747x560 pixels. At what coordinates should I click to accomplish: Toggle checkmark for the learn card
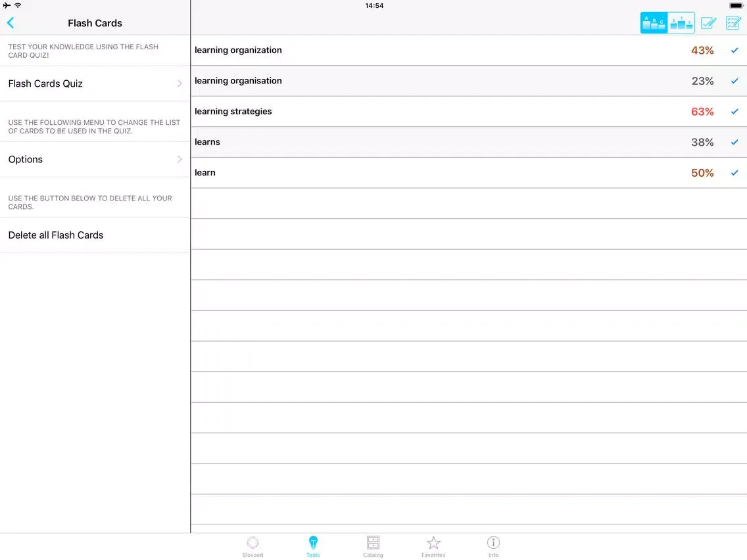coord(734,173)
